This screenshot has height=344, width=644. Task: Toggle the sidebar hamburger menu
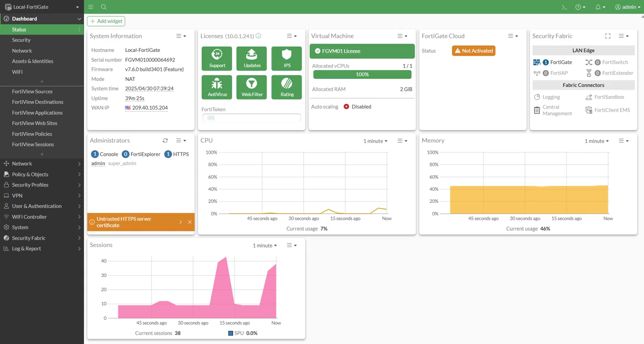(91, 7)
